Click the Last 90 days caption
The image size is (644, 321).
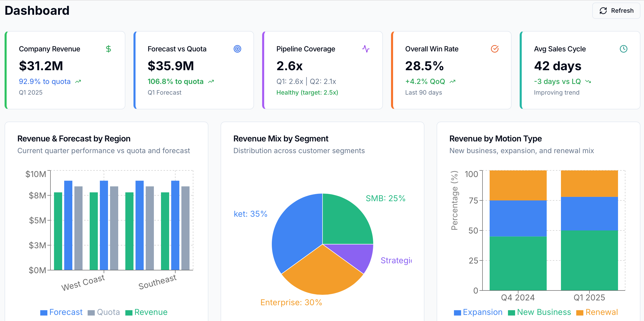(x=424, y=93)
